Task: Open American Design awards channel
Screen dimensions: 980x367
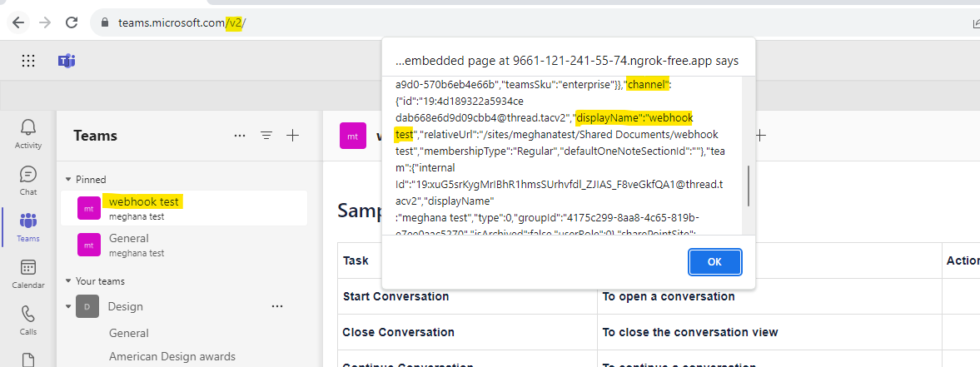Action: coord(172,356)
